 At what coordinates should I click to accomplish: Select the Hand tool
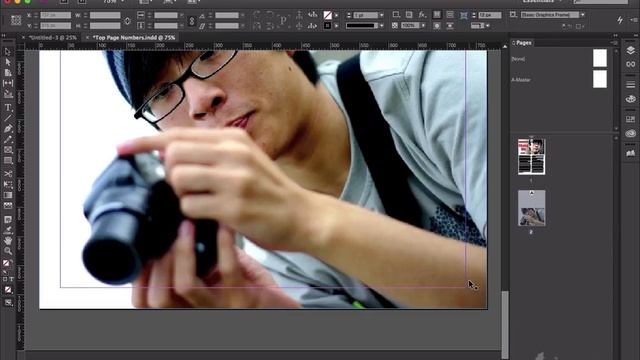[x=8, y=241]
